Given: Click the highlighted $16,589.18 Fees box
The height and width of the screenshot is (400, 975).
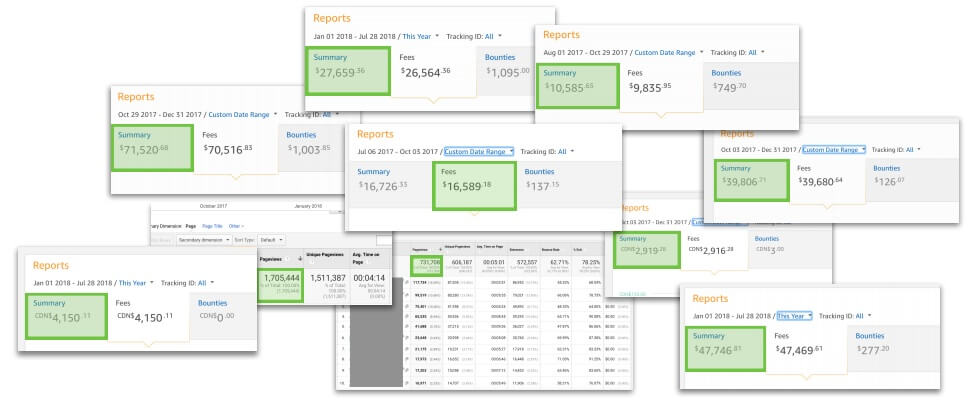Looking at the screenshot, I should [474, 185].
